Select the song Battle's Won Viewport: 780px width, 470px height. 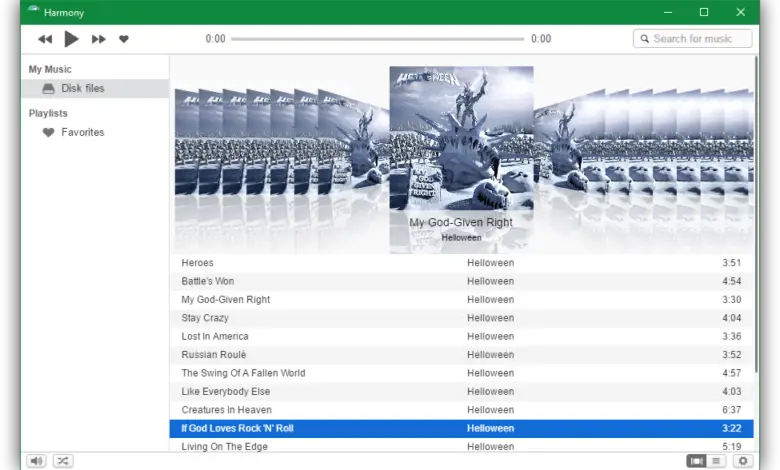(461, 281)
